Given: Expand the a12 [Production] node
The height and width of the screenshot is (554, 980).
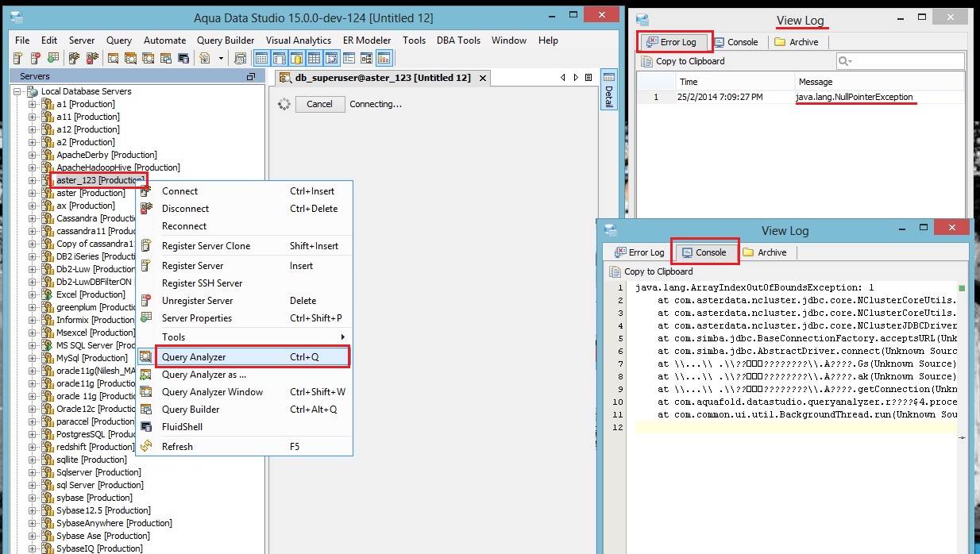Looking at the screenshot, I should click(x=33, y=129).
